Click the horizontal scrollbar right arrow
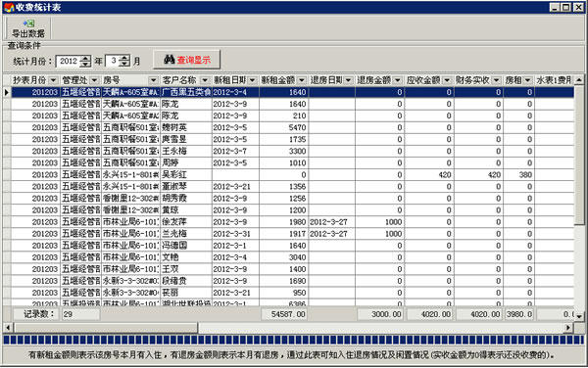588x368 pixels. pyautogui.click(x=568, y=328)
